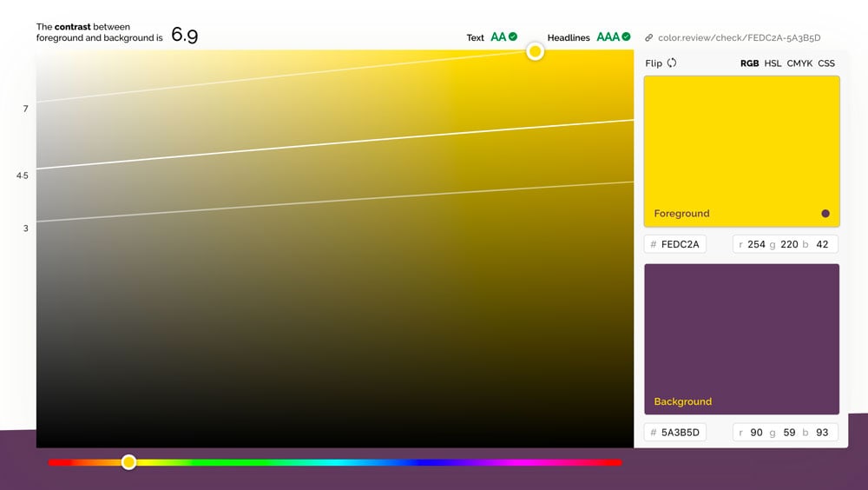Click the Flip colors rotate icon

[x=672, y=63]
